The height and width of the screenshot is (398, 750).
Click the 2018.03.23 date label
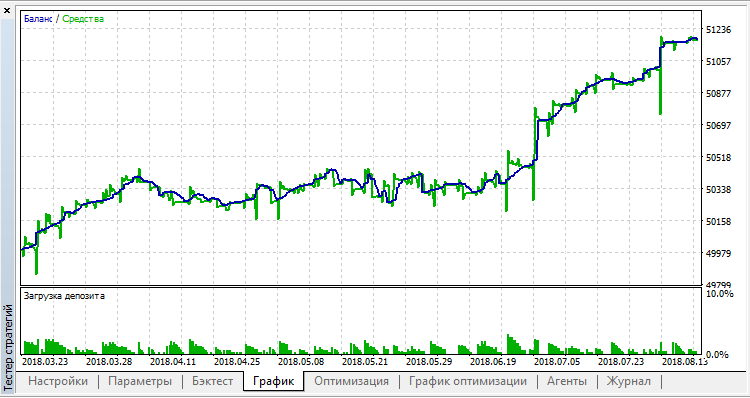pyautogui.click(x=45, y=361)
